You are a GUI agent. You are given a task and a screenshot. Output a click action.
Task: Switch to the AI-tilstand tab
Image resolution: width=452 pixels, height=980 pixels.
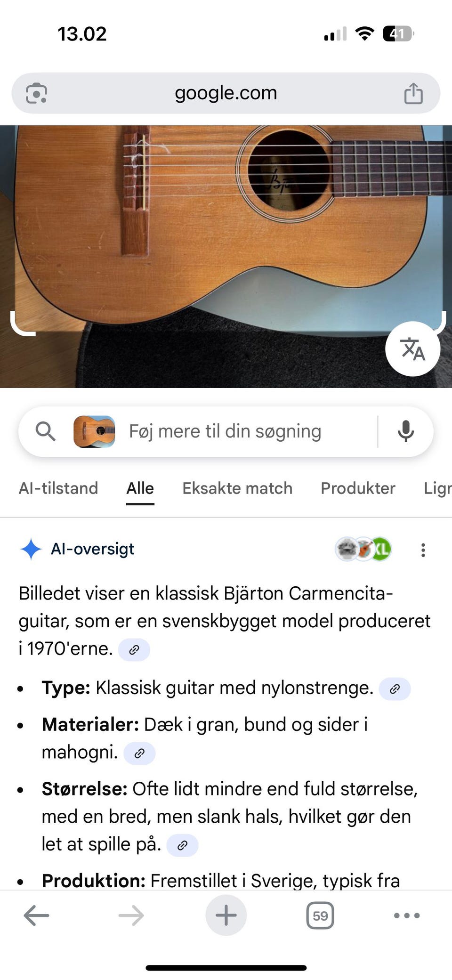(x=58, y=488)
